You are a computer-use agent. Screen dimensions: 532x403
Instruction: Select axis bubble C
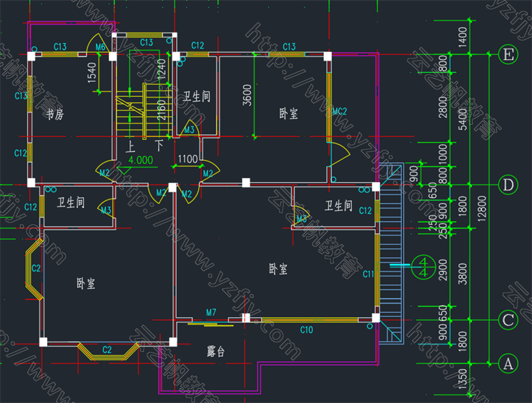508,320
